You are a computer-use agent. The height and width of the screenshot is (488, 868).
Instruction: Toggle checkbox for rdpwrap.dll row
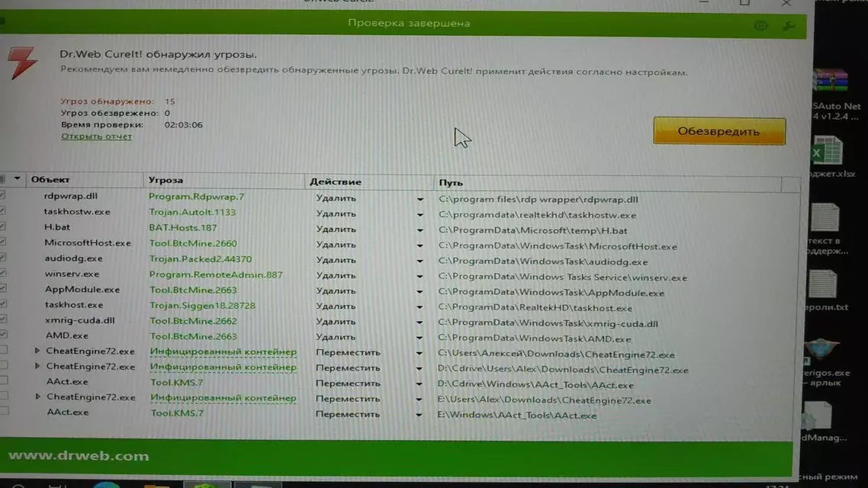coord(3,195)
